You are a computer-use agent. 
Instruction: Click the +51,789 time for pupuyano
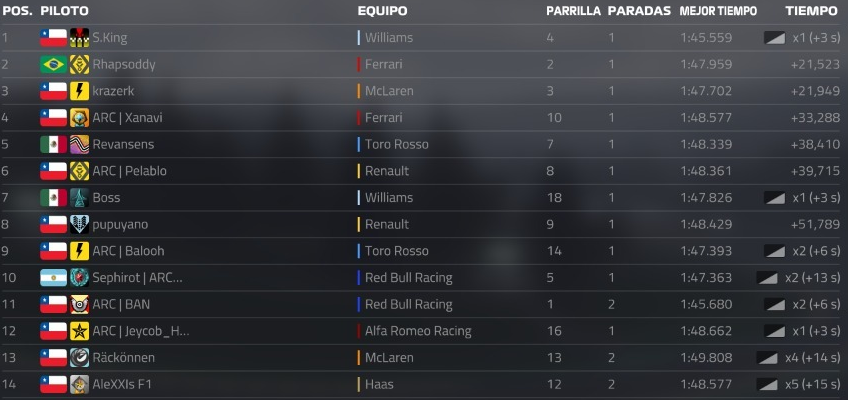pos(815,224)
